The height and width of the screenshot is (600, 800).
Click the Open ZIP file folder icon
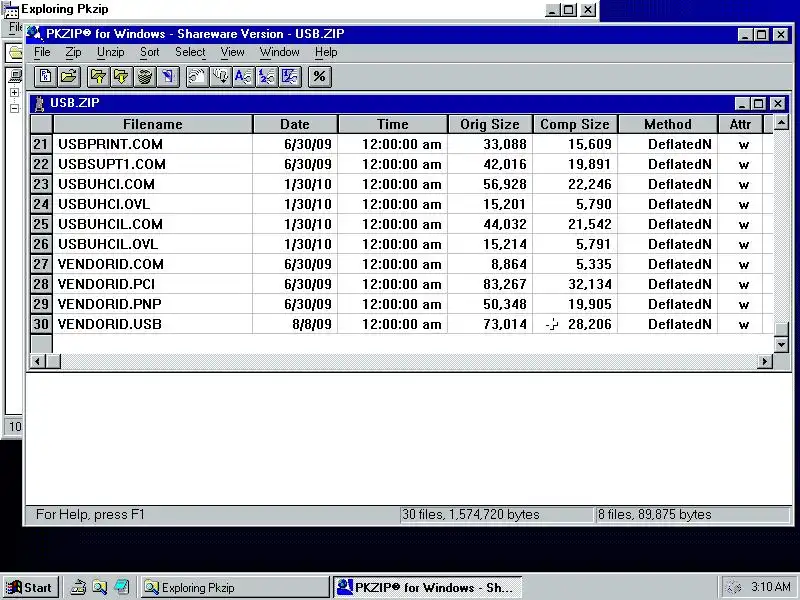69,77
